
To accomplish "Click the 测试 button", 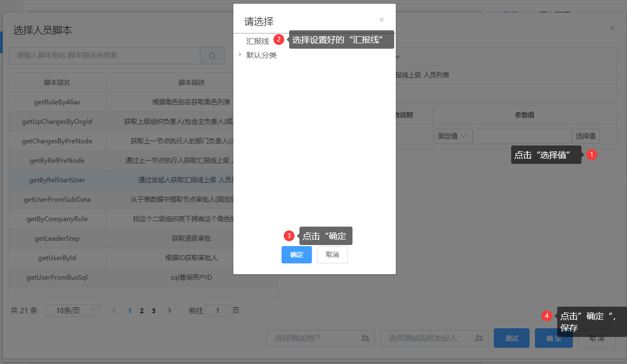I will pyautogui.click(x=511, y=338).
